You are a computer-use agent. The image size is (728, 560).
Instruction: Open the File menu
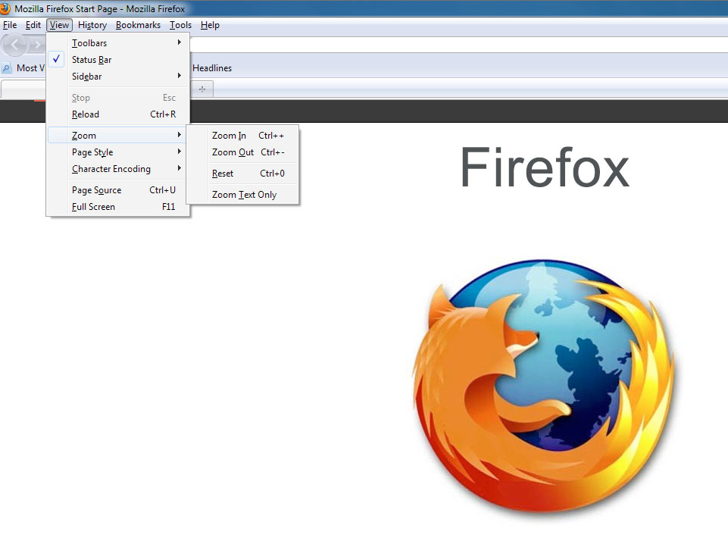pyautogui.click(x=10, y=25)
